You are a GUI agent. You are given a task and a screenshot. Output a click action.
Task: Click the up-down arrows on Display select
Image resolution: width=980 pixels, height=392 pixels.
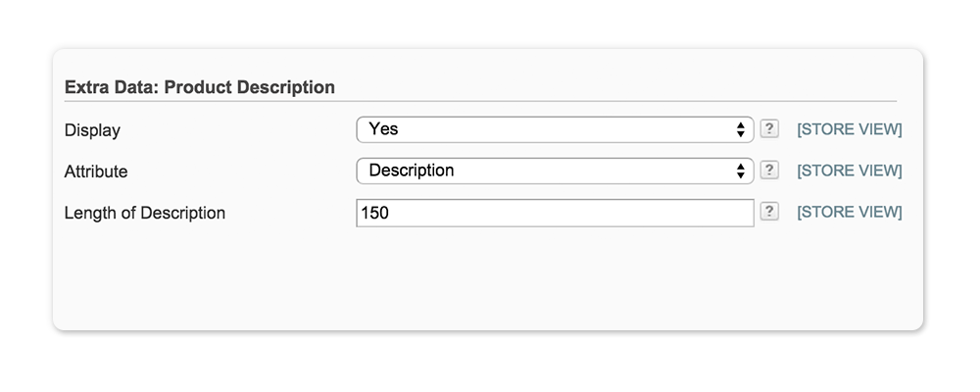[740, 129]
